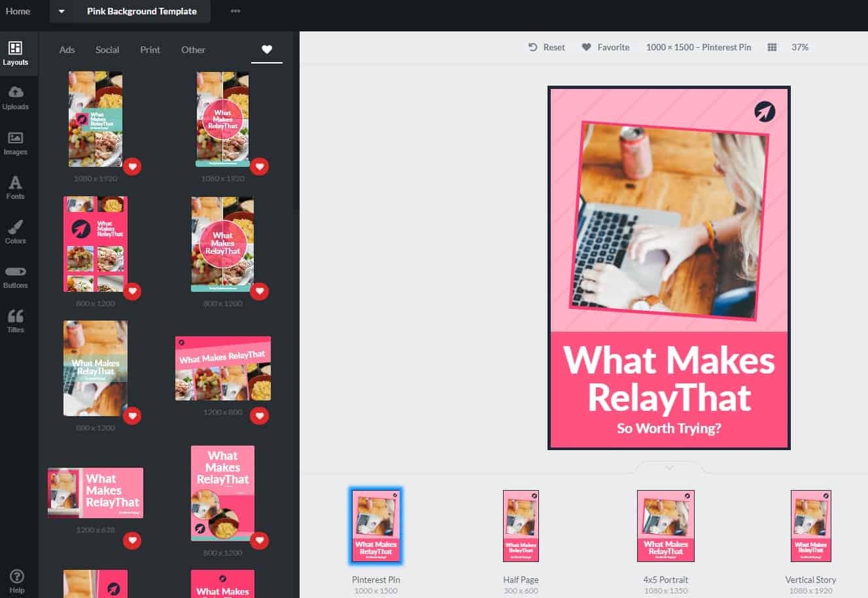Switch to the Other tab
Screen dimensions: 868x598
[193, 50]
